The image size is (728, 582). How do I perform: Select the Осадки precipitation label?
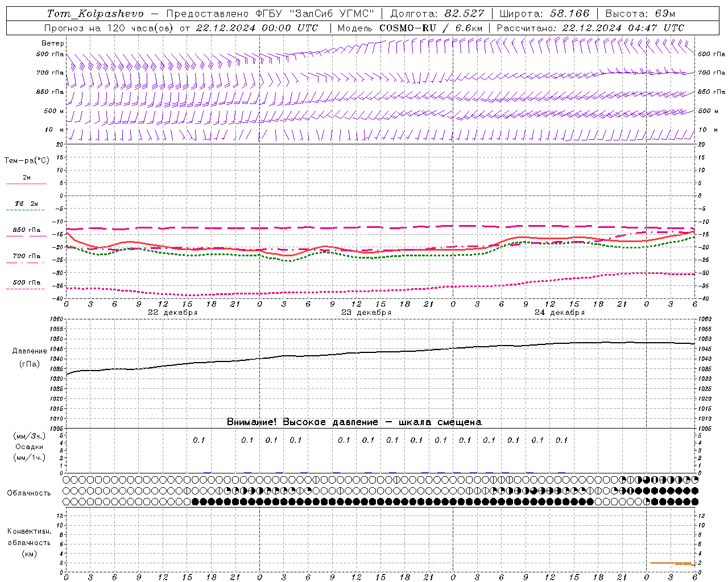tap(30, 447)
